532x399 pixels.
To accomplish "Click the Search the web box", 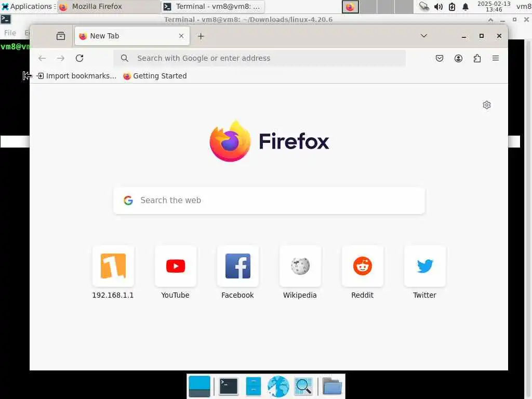I will [x=269, y=201].
